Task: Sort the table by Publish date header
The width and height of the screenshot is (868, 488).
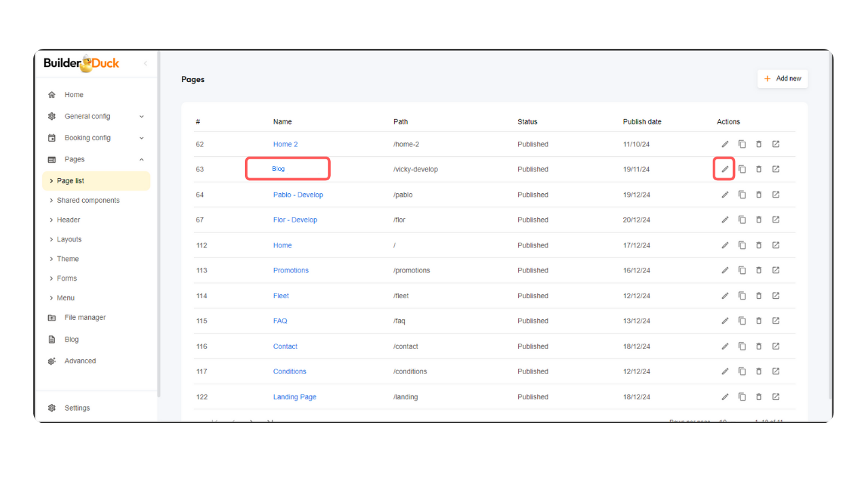Action: (x=642, y=122)
